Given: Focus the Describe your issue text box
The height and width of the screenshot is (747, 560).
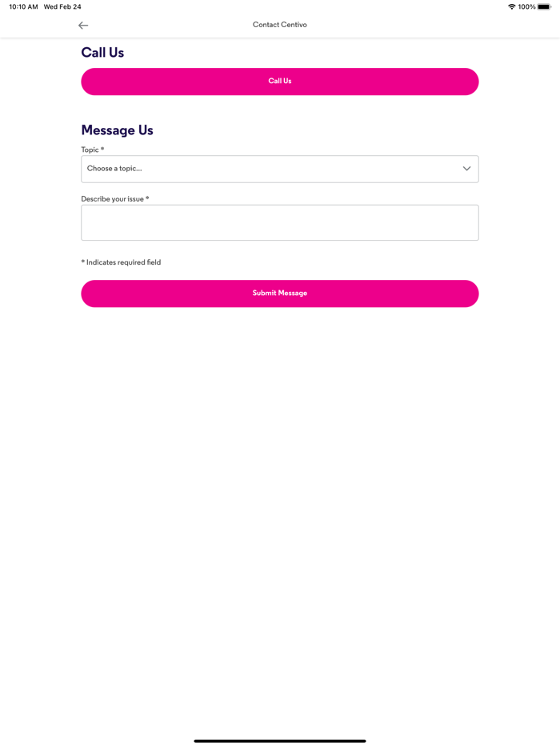Looking at the screenshot, I should pos(280,222).
